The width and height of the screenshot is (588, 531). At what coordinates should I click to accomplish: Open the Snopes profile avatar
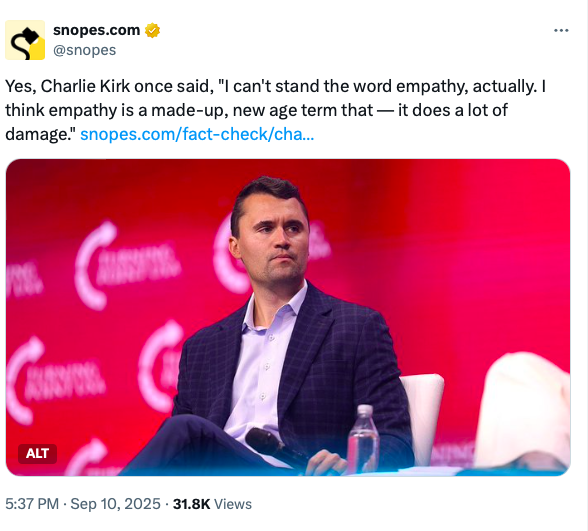(25, 40)
